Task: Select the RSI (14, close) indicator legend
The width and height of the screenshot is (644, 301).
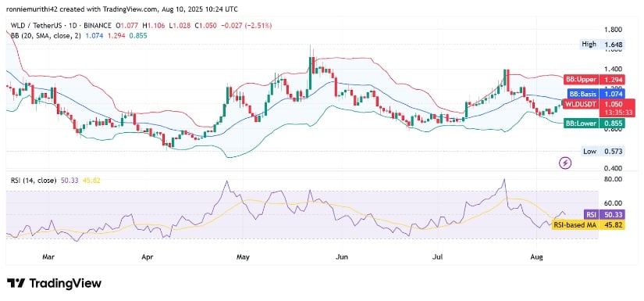Action: click(x=32, y=180)
